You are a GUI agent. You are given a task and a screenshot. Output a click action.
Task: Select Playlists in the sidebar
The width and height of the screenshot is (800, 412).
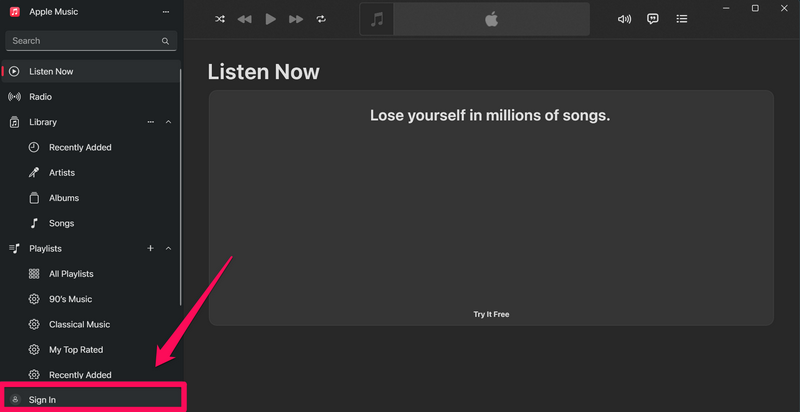tap(45, 249)
